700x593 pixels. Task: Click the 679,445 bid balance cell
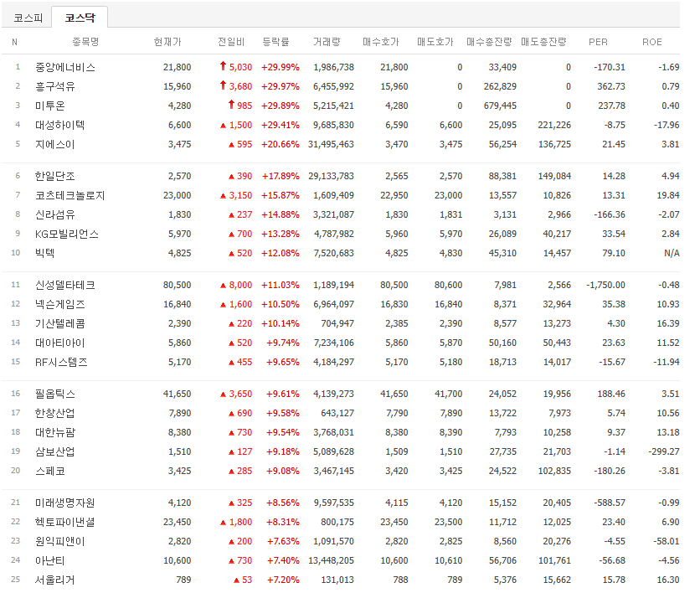pyautogui.click(x=500, y=106)
